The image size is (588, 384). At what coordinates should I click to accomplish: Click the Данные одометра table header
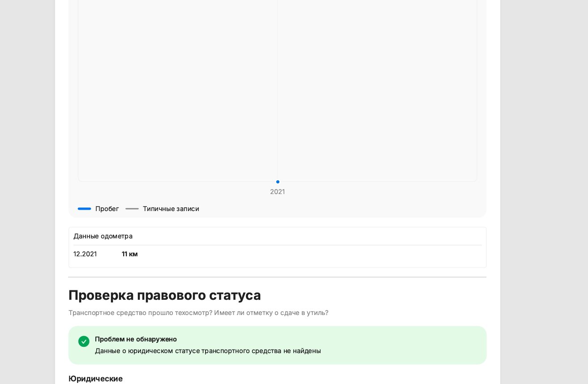[103, 236]
